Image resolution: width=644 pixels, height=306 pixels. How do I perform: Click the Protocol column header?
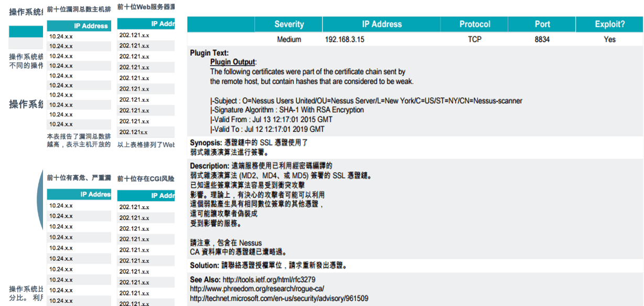[x=475, y=24]
